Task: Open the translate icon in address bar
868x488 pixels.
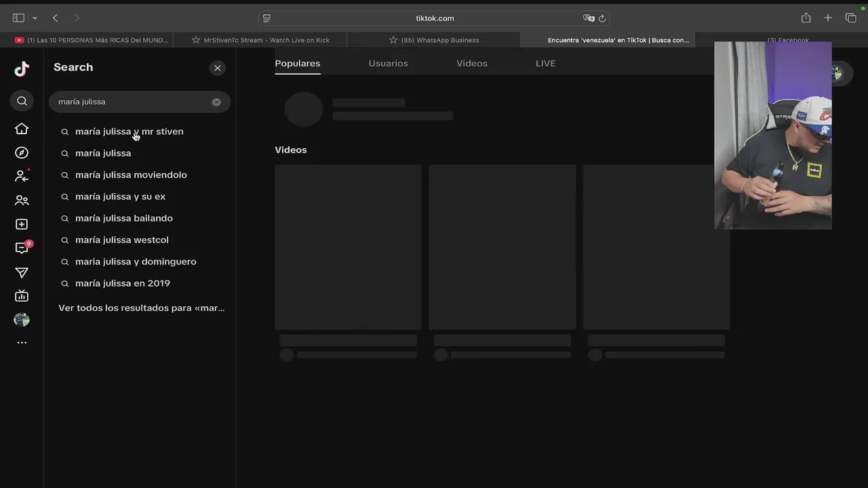Action: click(x=588, y=18)
